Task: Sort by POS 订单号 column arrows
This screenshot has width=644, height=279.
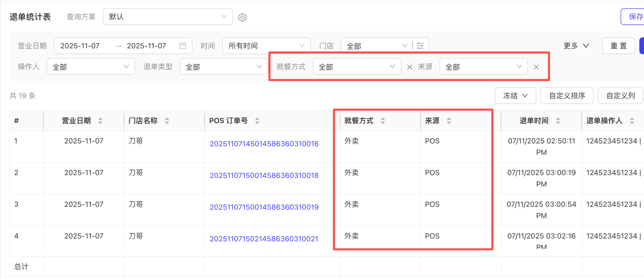Action: pos(257,121)
